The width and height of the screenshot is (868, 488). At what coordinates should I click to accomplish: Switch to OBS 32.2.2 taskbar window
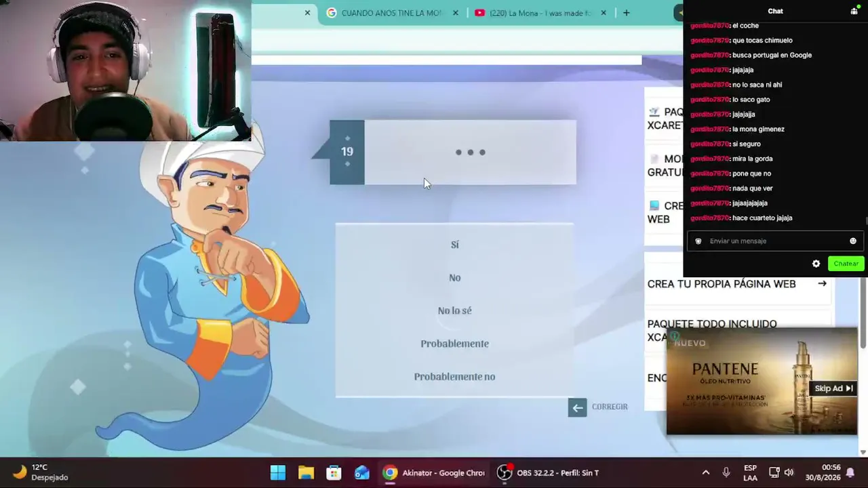pos(548,473)
